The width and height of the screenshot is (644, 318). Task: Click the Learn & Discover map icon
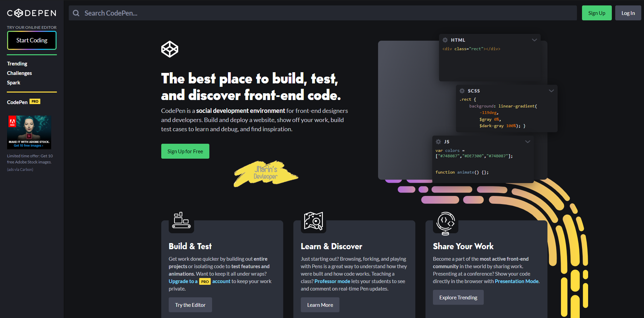[x=313, y=221]
